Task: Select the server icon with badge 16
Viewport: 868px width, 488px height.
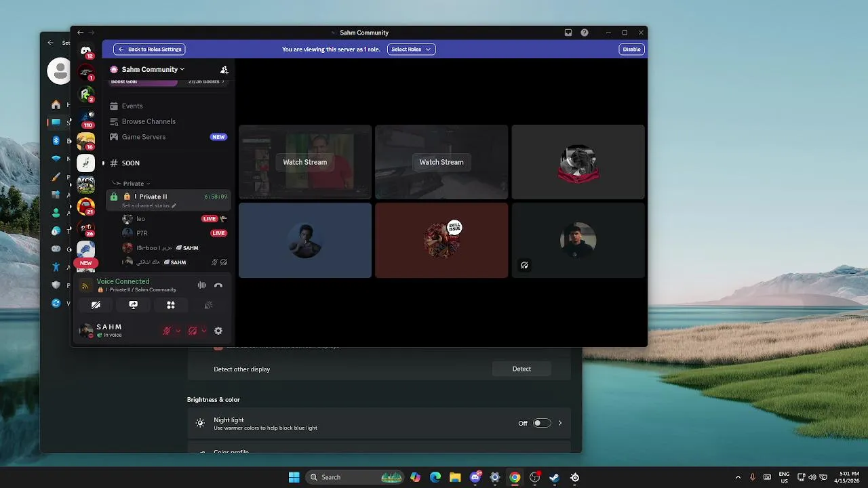Action: click(86, 140)
